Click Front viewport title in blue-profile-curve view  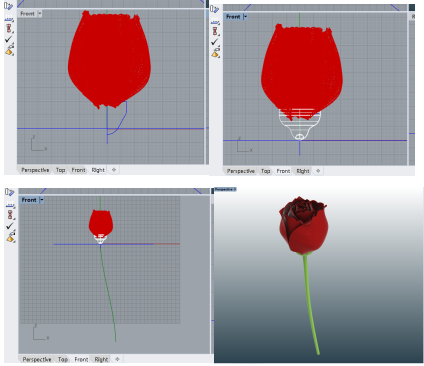[x=27, y=14]
